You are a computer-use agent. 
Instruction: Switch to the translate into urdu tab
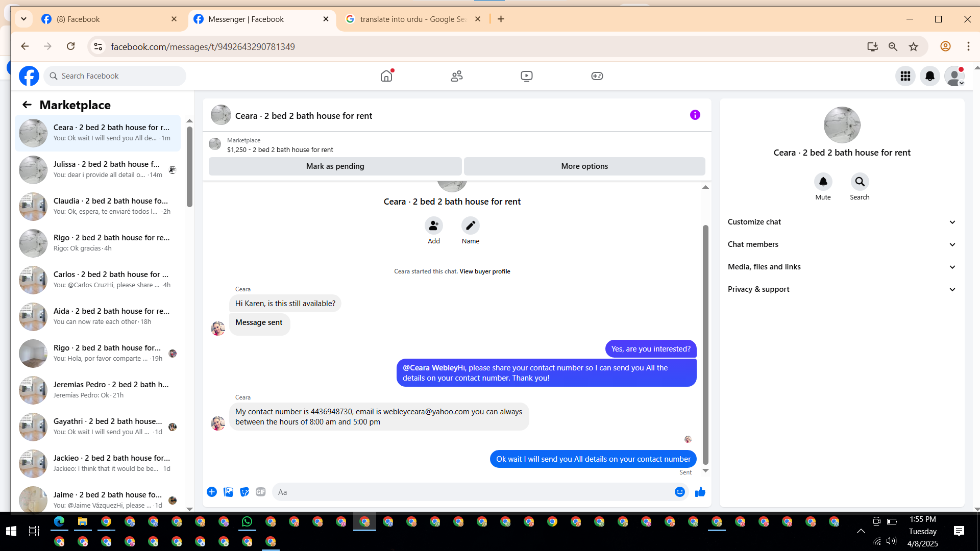click(x=412, y=19)
